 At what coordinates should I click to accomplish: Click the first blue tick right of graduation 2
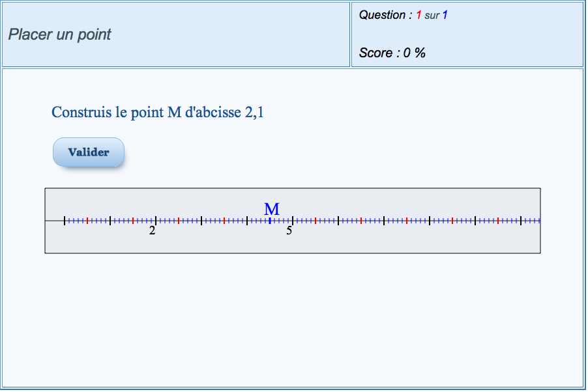click(160, 221)
